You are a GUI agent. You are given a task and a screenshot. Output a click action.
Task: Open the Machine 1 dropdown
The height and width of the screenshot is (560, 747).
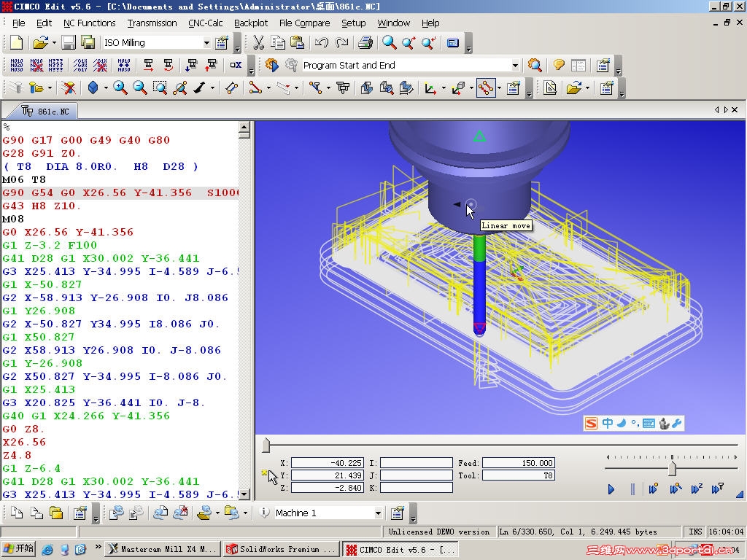[x=378, y=513]
